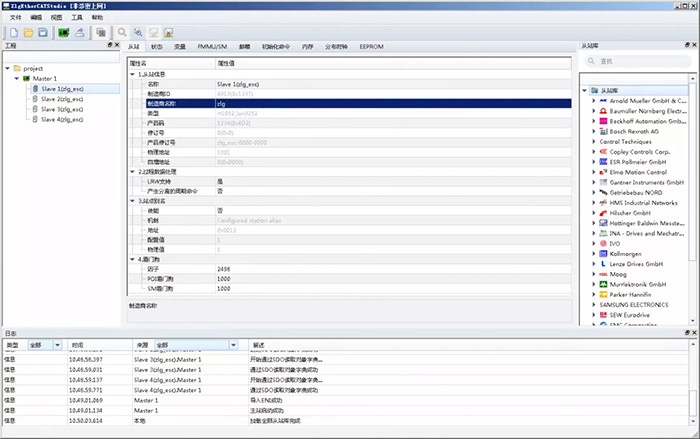Viewport: 700px width, 439px height.
Task: Open the 工具 Tools menu
Action: tap(77, 17)
